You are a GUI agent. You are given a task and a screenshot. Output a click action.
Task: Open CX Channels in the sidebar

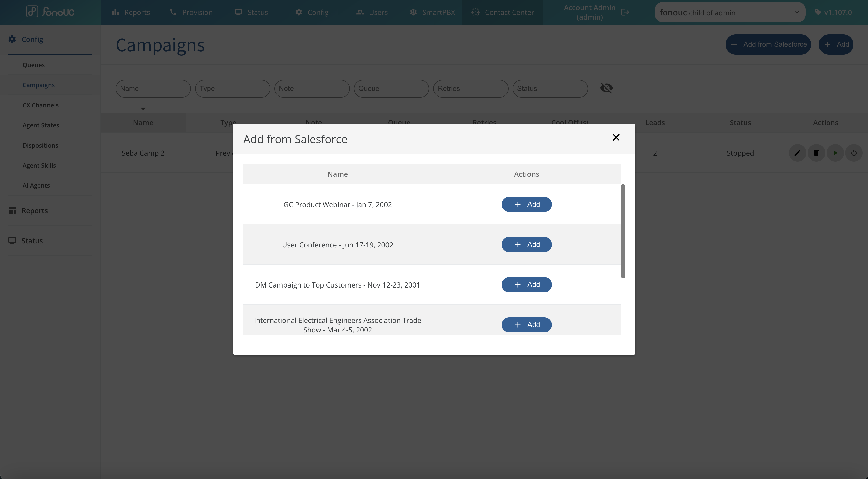[40, 105]
